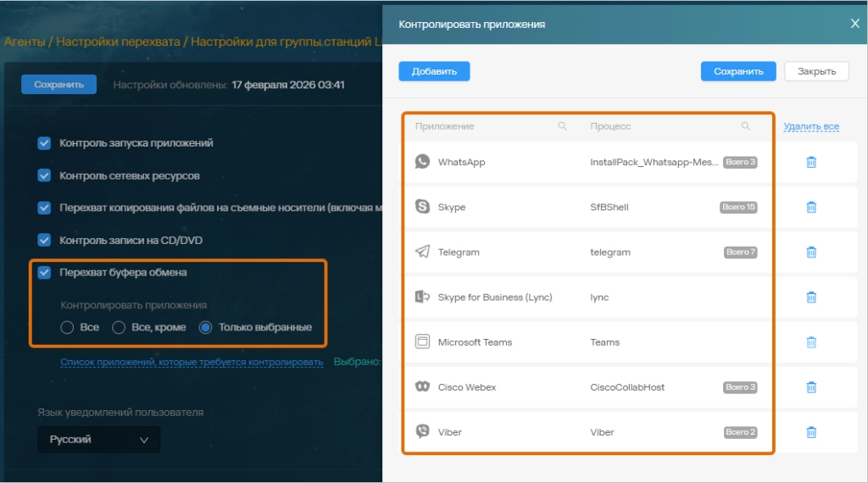Click the Удалить все link
Image resolution: width=868 pixels, height=483 pixels.
pos(811,127)
